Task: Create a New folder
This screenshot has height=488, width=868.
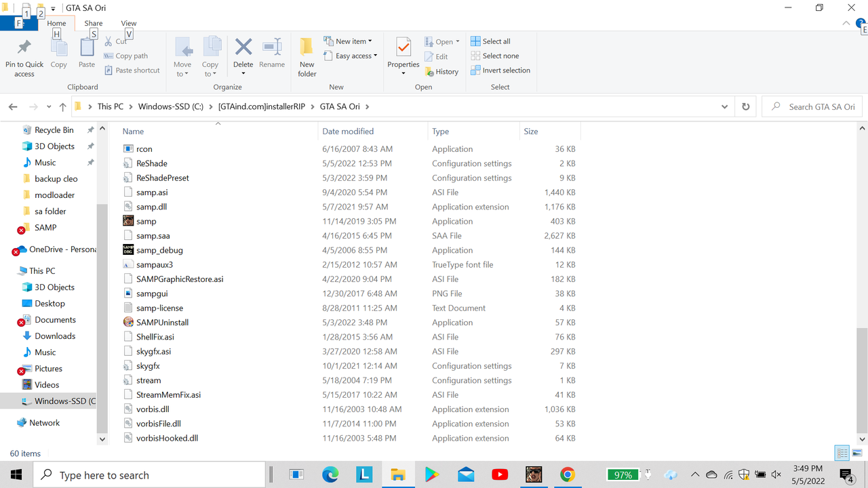Action: [x=307, y=57]
